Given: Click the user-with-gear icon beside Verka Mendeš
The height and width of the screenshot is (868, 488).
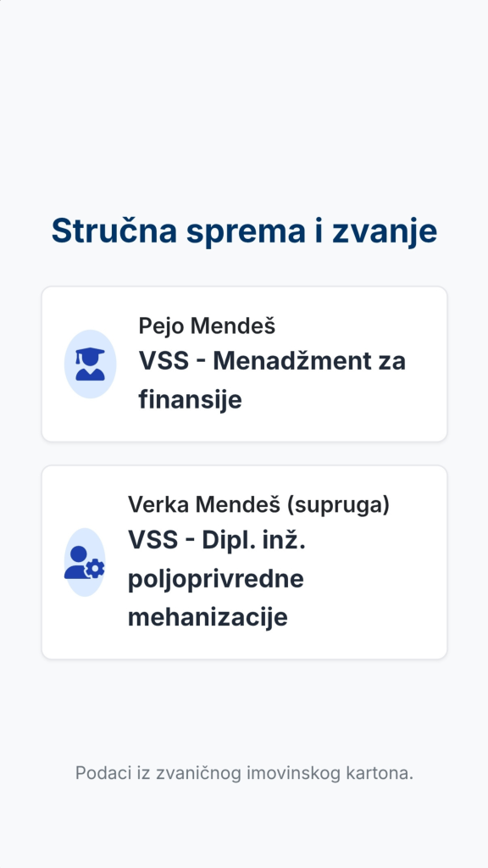Looking at the screenshot, I should pyautogui.click(x=84, y=563).
